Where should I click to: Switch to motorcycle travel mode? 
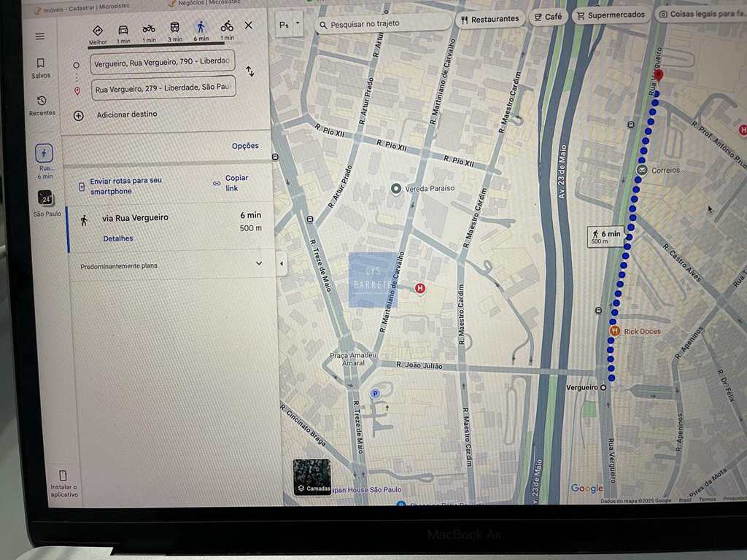[x=149, y=34]
